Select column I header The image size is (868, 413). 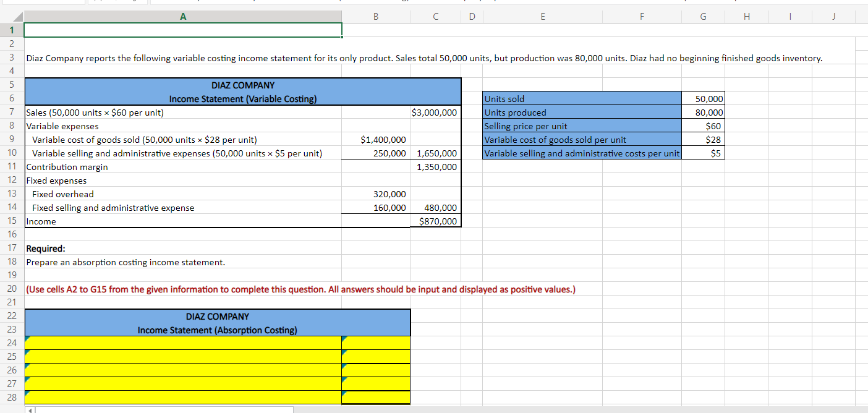[x=789, y=17]
